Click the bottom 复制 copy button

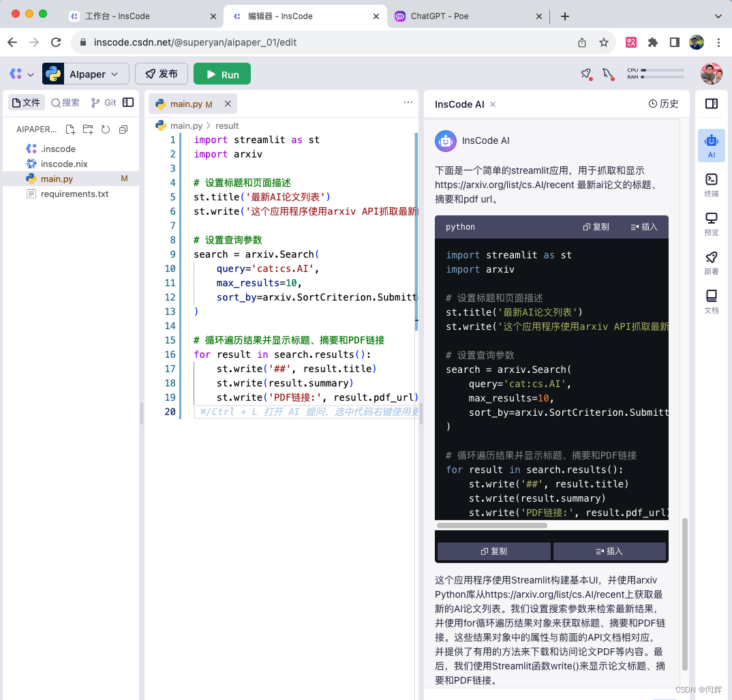tap(494, 551)
